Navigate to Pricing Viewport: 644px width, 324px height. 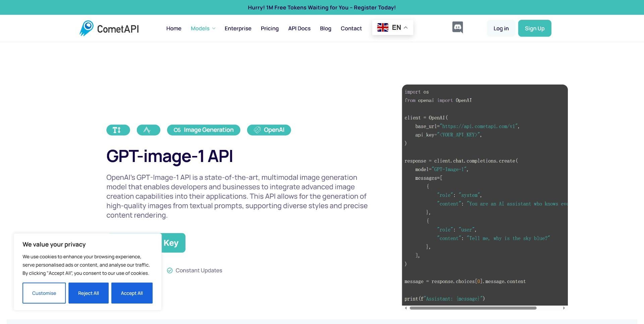coord(270,28)
